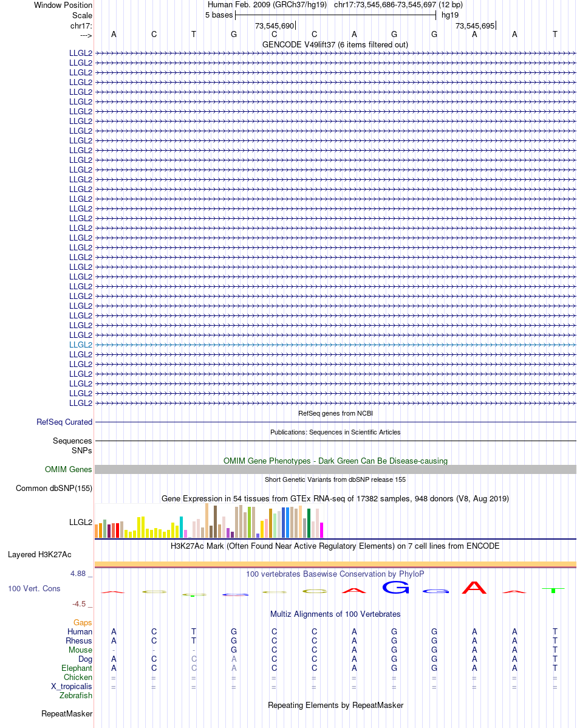
Task: Click the -4.5 PhyloP lower scale value
Action: click(x=79, y=604)
